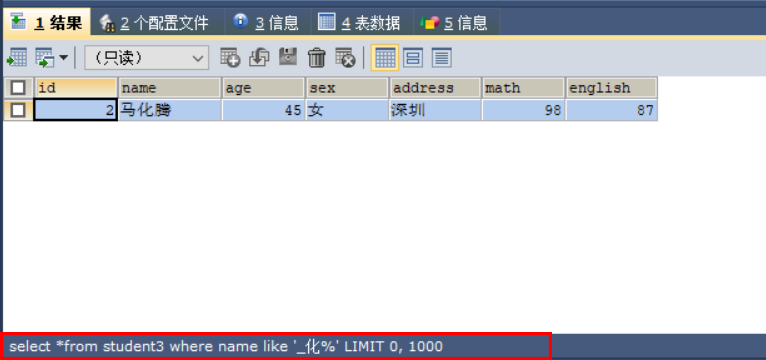
Task: Select the text view icon
Action: 442,58
